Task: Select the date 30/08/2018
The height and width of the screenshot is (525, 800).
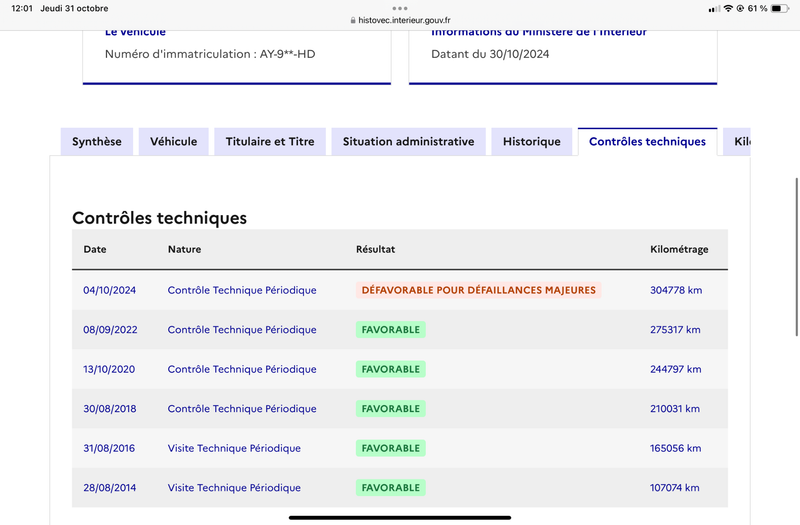Action: pyautogui.click(x=110, y=409)
